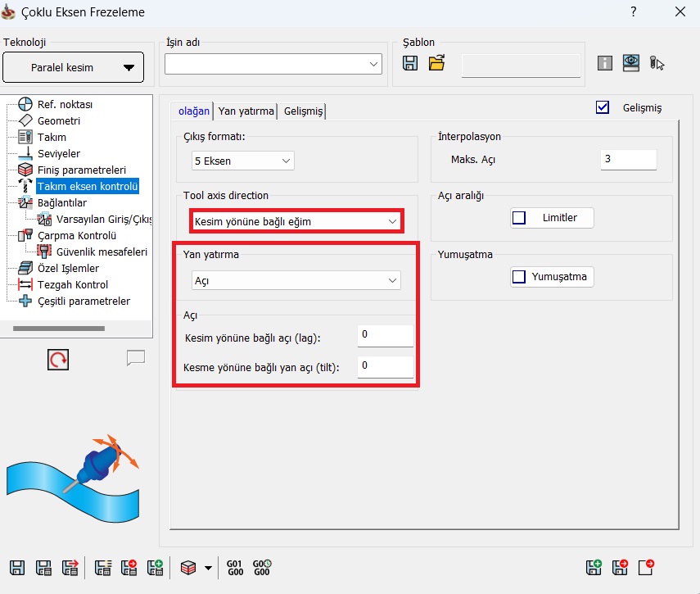Click the first save icon in bottom toolbar
Image resolution: width=700 pixels, height=594 pixels.
pyautogui.click(x=17, y=567)
